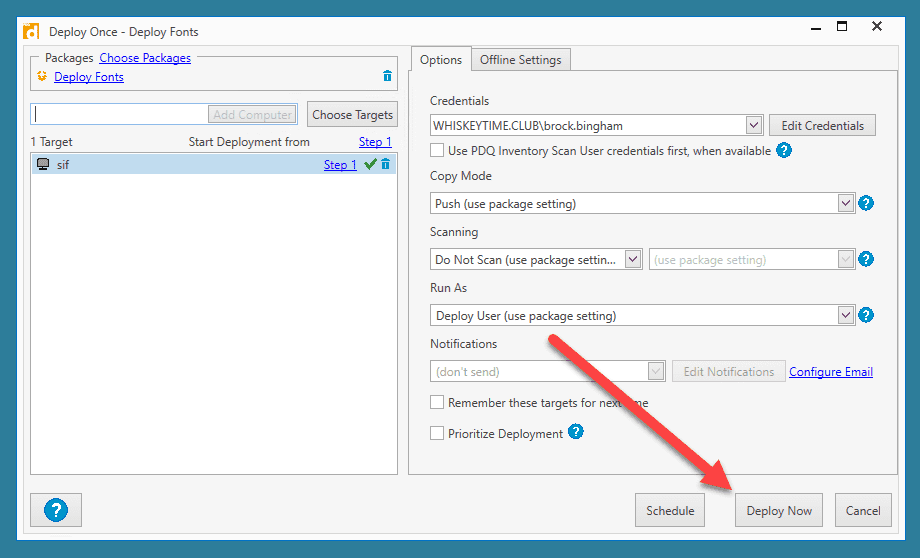This screenshot has width=920, height=558.
Task: Expand the Run As Deploy User dropdown
Action: [845, 315]
